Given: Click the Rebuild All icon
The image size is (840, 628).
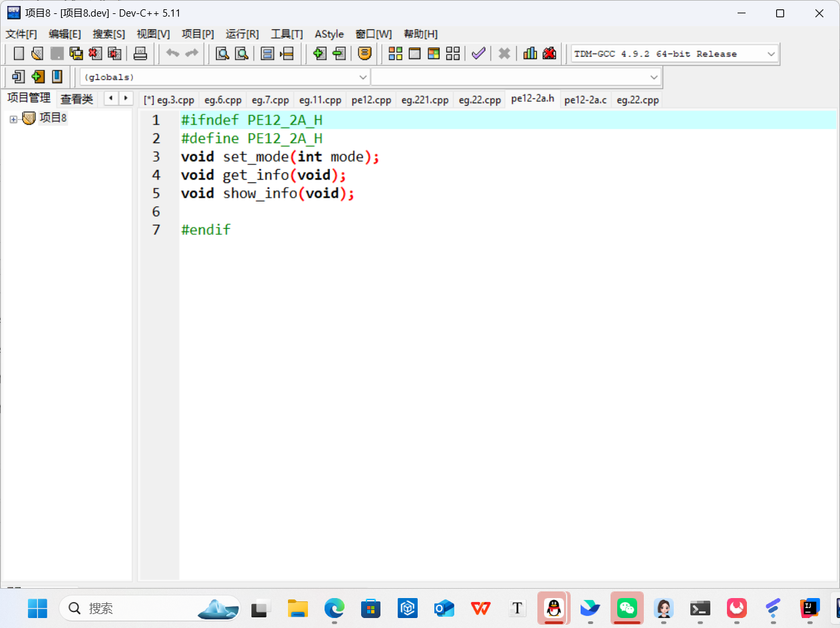Looking at the screenshot, I should click(453, 54).
